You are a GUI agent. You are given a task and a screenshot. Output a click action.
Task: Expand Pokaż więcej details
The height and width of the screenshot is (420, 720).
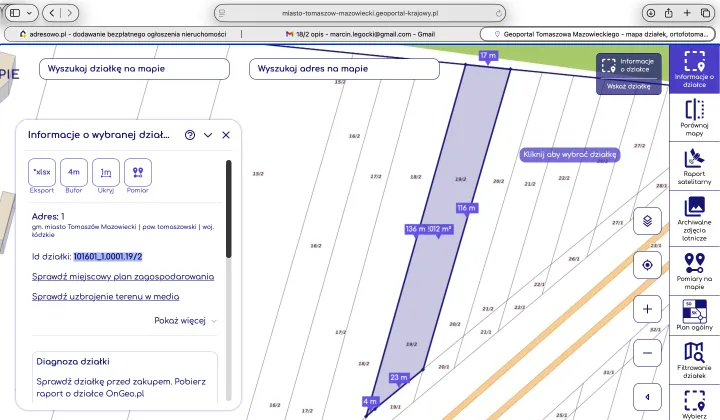185,320
